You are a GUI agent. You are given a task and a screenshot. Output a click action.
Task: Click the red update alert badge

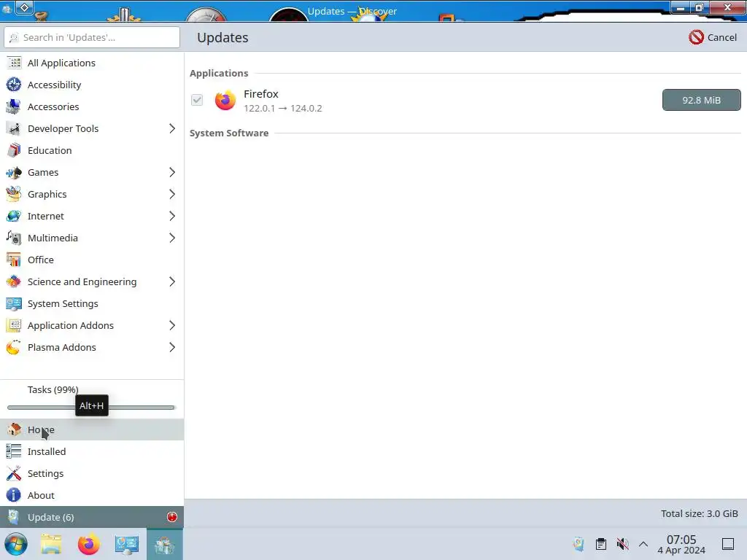point(172,517)
